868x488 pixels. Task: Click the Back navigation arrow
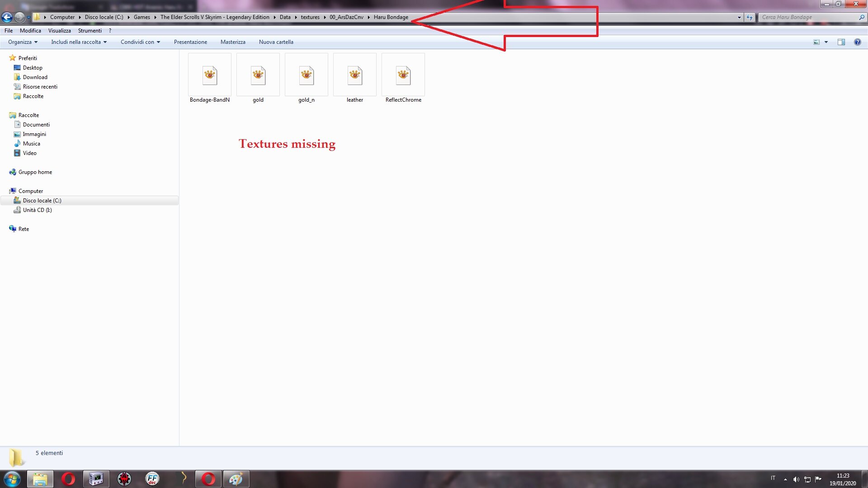click(7, 17)
